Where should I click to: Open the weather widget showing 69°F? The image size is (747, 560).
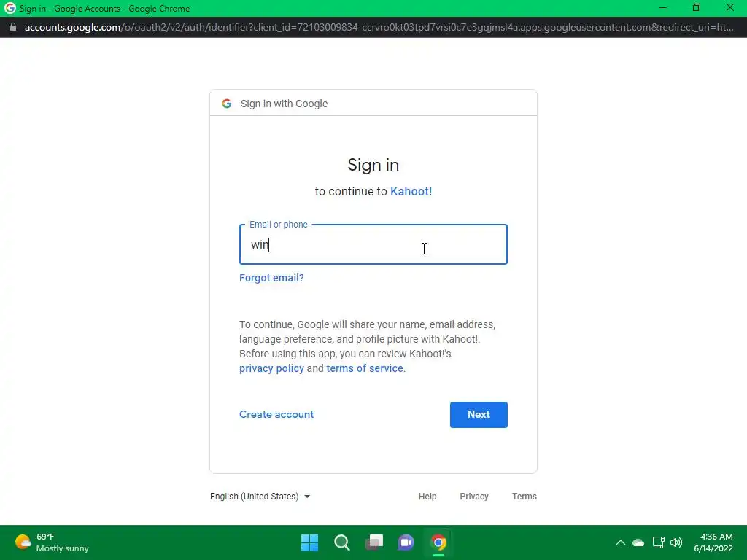pyautogui.click(x=52, y=542)
